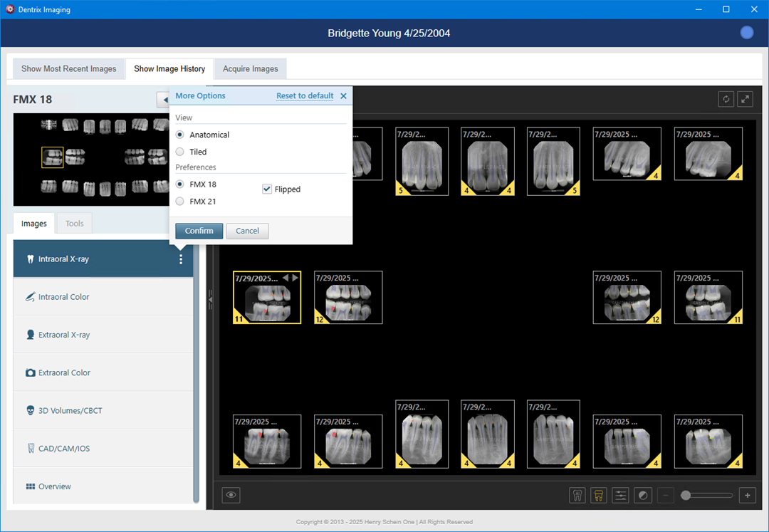Click the More Options popup title
This screenshot has width=769, height=532.
point(201,95)
